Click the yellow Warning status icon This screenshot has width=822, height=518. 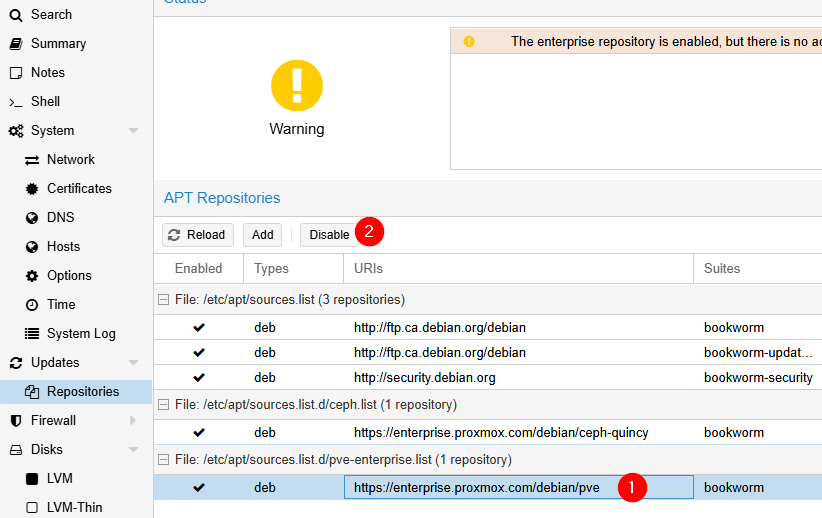pos(297,84)
